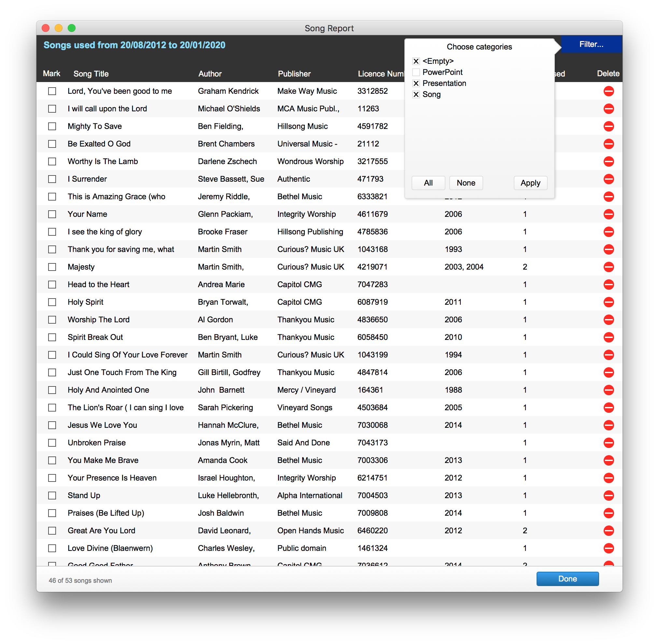Delete 'Your Name' by Glenn Packiam
659x644 pixels.
(609, 214)
